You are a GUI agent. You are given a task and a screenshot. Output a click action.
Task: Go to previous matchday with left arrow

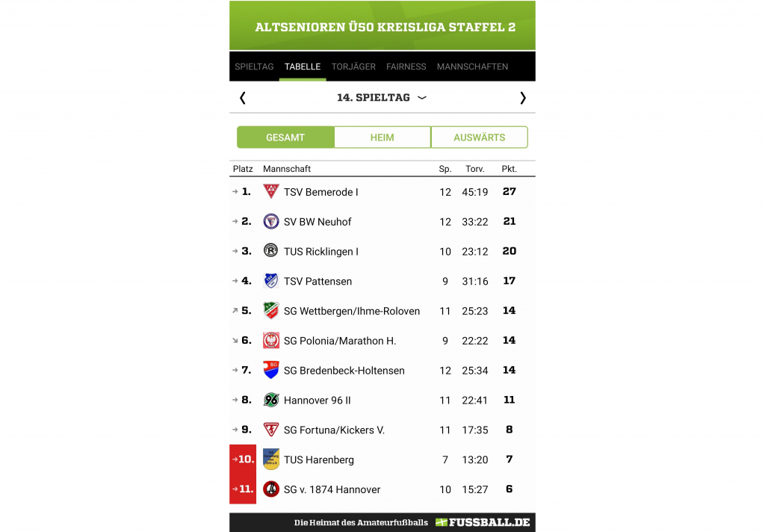click(243, 98)
